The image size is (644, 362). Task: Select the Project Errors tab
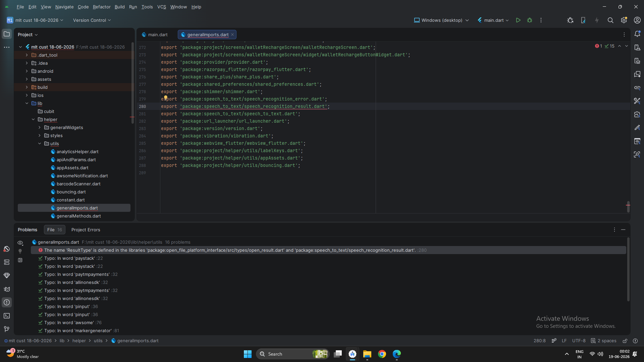click(x=86, y=230)
